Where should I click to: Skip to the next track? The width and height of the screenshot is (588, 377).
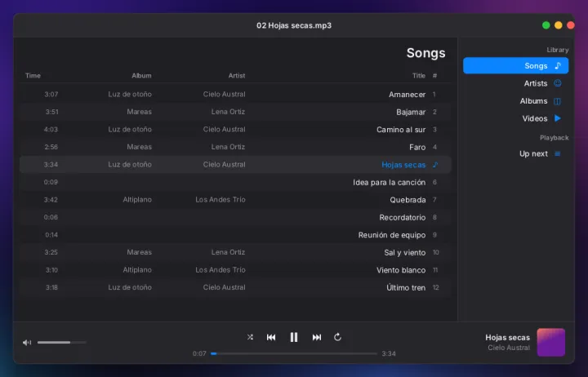[317, 337]
